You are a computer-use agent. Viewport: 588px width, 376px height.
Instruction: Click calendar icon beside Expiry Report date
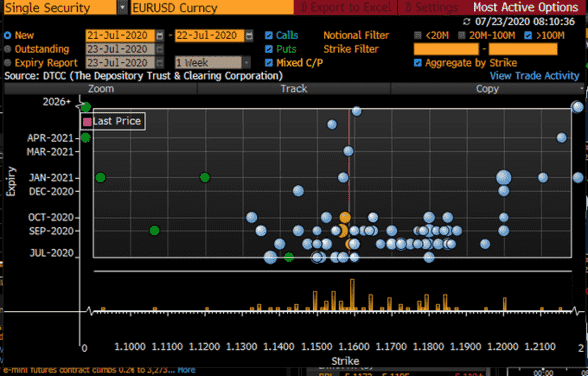tap(160, 63)
